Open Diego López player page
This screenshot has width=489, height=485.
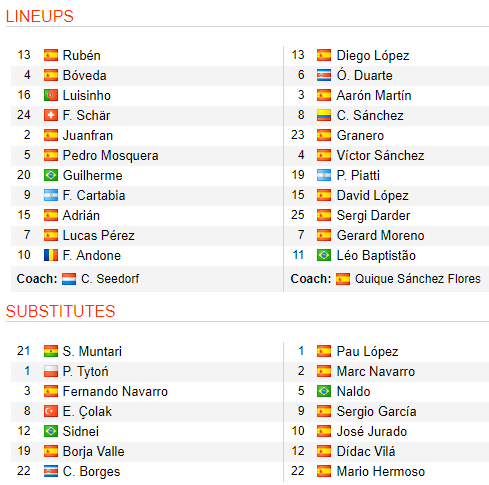pos(373,56)
